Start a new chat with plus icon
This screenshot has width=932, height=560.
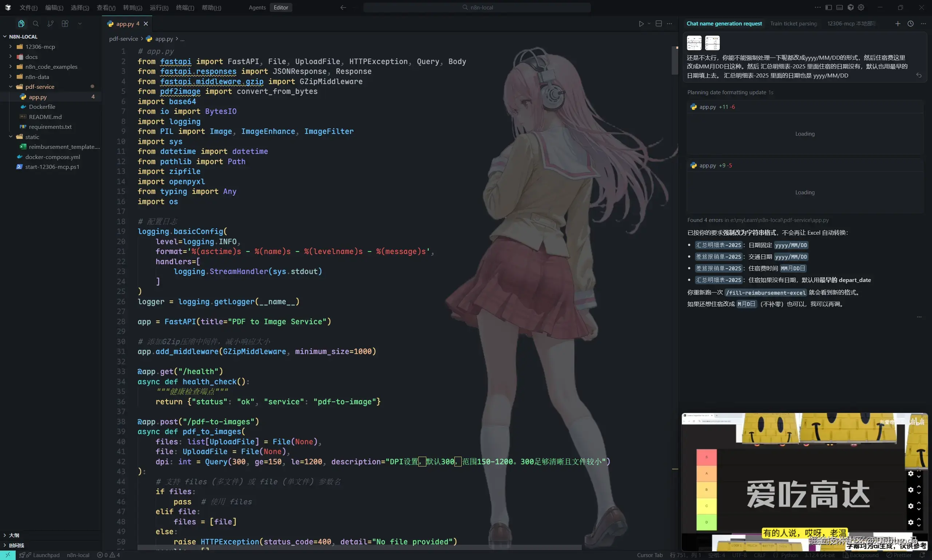coord(898,24)
